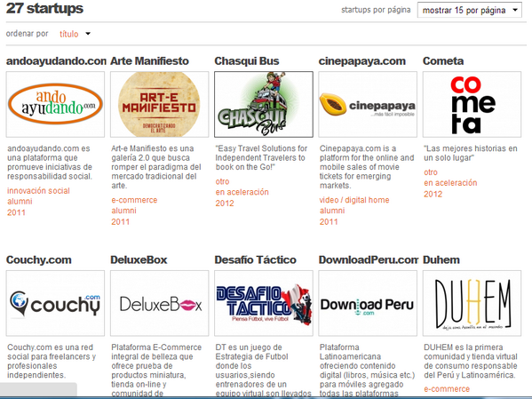Filter by 'innovación social' under andoayudando.com
This screenshot has width=532, height=399.
pos(39,191)
